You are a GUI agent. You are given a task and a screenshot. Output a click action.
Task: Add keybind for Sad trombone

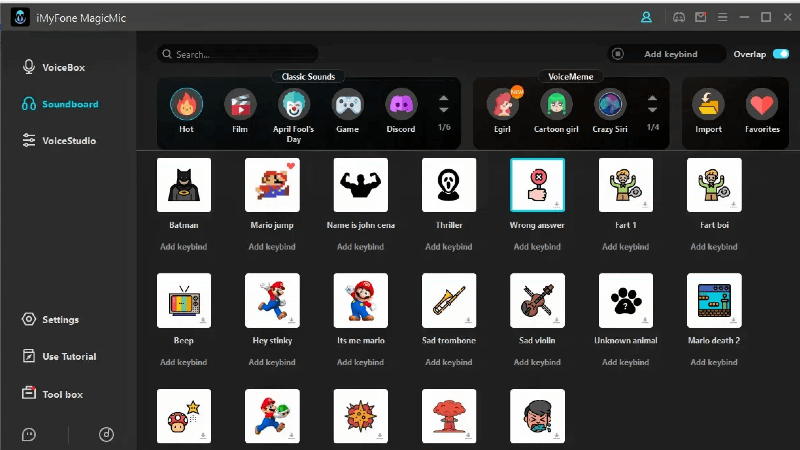(449, 362)
